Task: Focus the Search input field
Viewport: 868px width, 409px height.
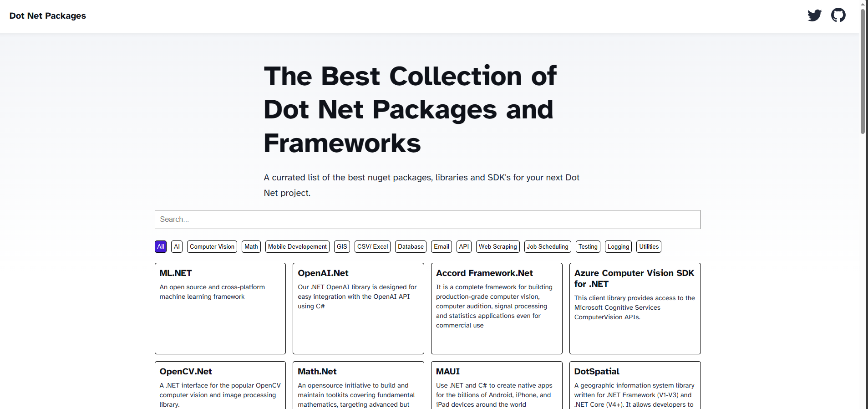Action: 427,220
